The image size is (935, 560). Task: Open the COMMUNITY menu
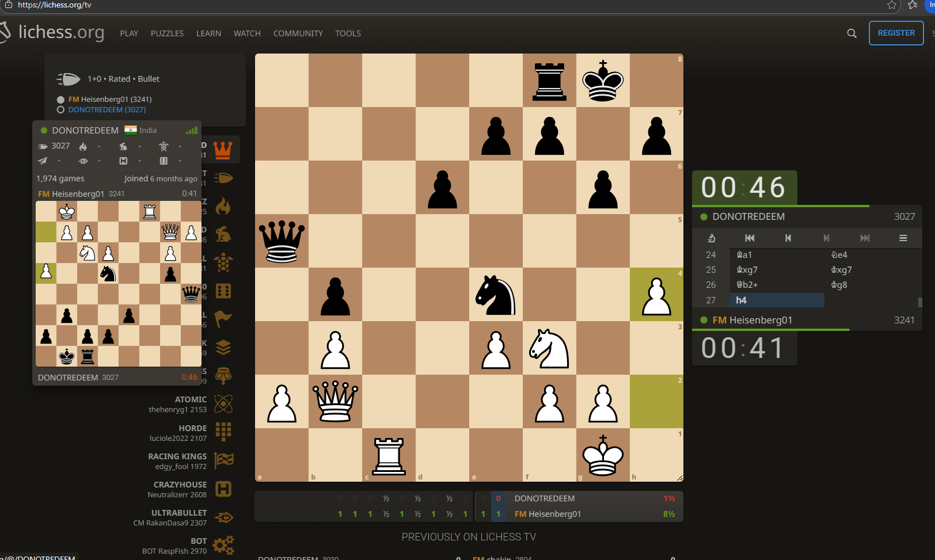pyautogui.click(x=298, y=33)
